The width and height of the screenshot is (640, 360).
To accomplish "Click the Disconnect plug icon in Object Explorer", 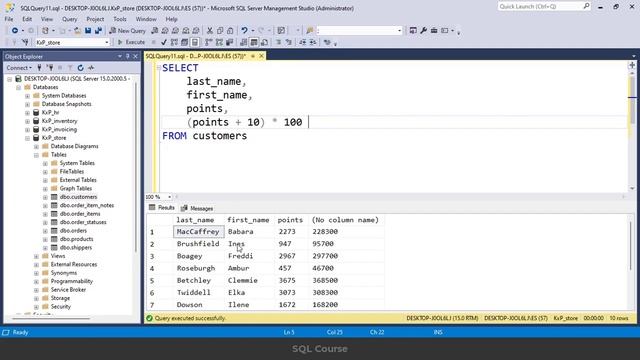I will pos(50,68).
